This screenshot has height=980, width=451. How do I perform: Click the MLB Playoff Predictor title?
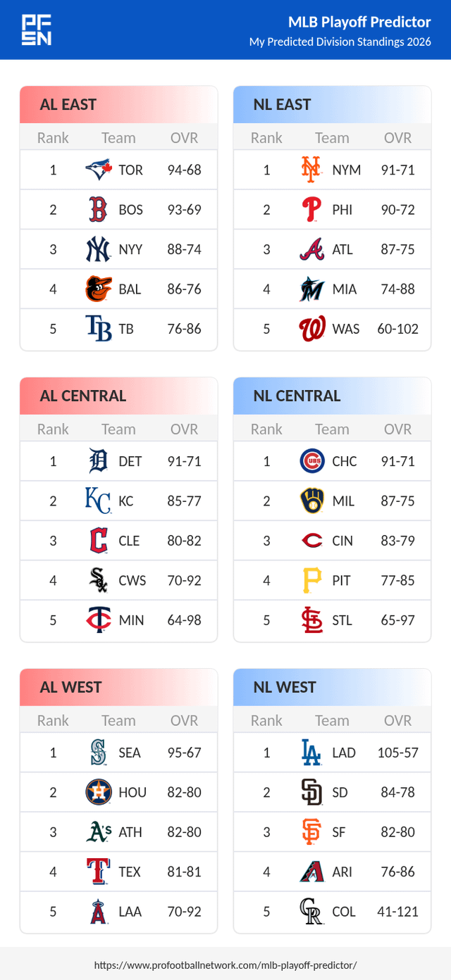359,23
